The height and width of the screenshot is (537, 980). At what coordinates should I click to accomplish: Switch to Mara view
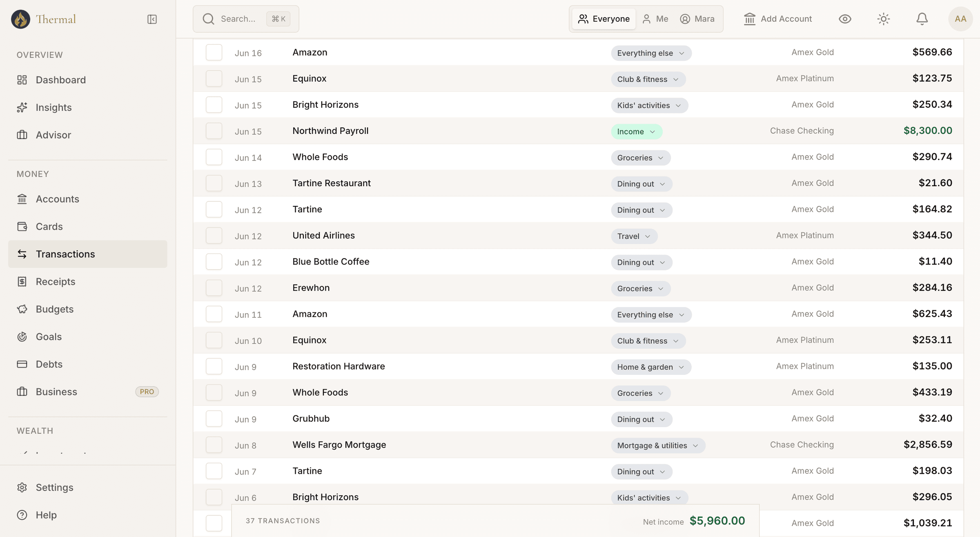697,19
